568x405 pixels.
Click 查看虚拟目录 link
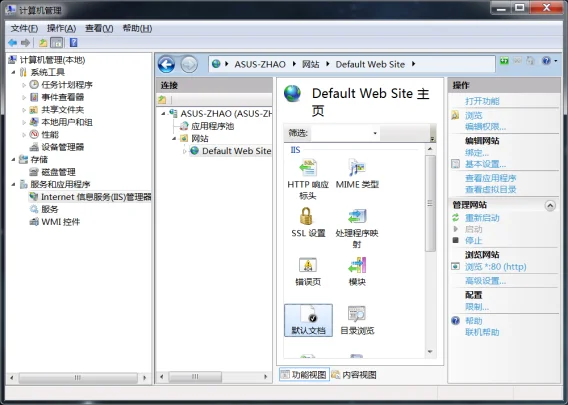pos(490,189)
